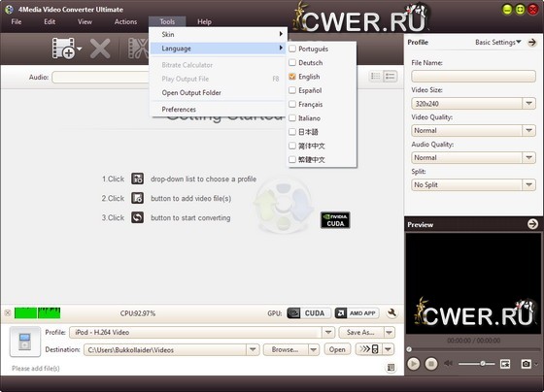Click the Profile panel arrow icon

[532, 43]
